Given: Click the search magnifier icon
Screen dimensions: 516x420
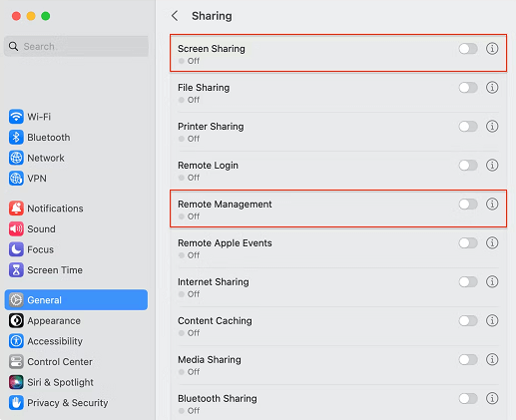Looking at the screenshot, I should [x=14, y=46].
